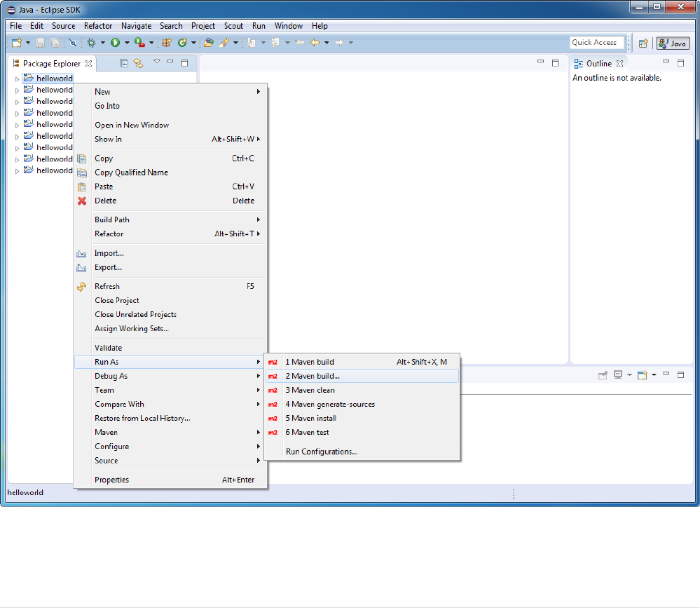Viewport: 700px width, 608px height.
Task: Click the Open Type folder icon
Action: (209, 43)
